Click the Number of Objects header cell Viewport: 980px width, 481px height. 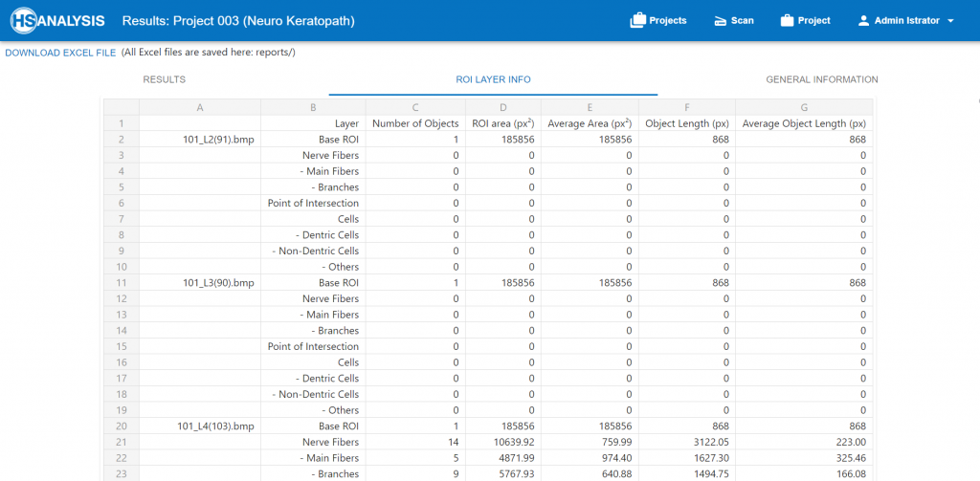[x=414, y=123]
